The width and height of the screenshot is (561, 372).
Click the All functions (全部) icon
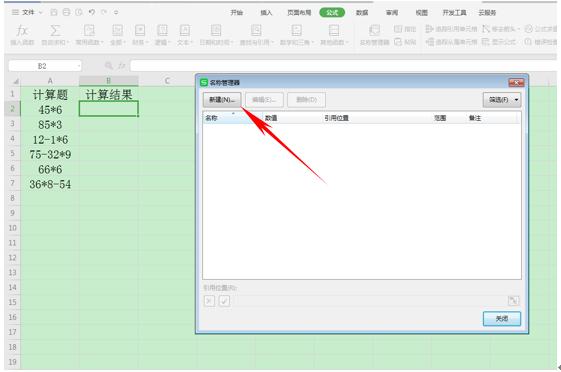(117, 31)
